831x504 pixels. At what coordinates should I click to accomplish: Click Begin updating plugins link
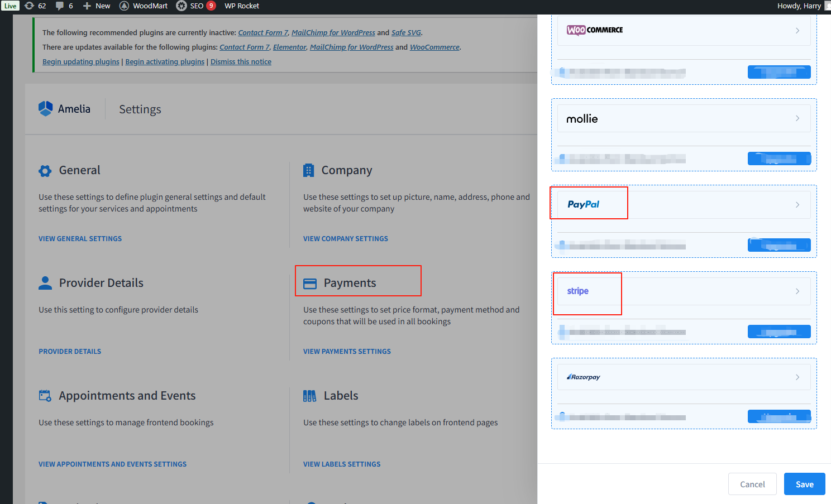pyautogui.click(x=81, y=62)
